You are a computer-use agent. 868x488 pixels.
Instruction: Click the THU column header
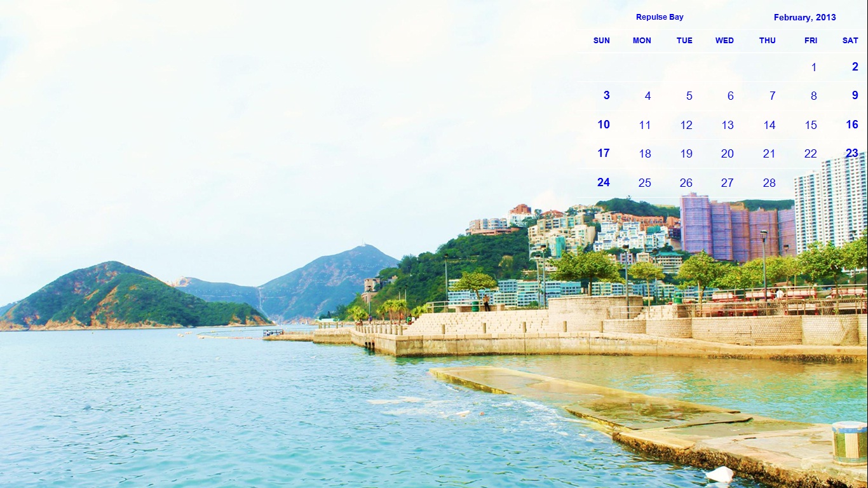[x=768, y=41]
